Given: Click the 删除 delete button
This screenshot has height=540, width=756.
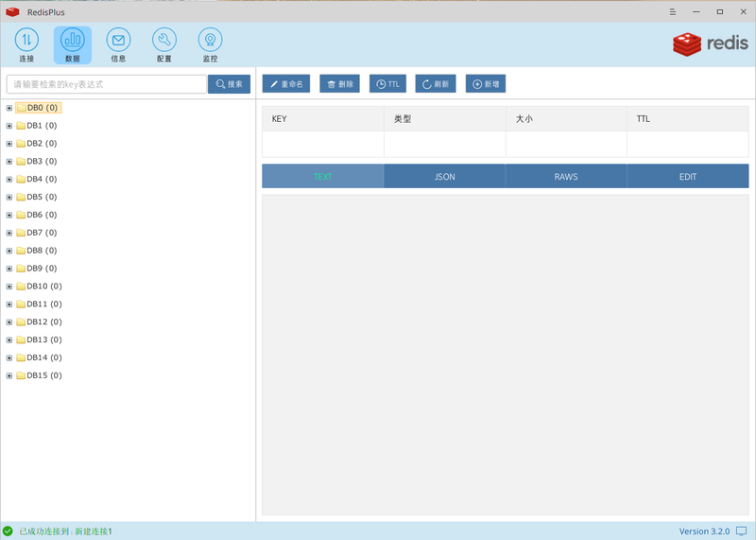Looking at the screenshot, I should coord(339,84).
